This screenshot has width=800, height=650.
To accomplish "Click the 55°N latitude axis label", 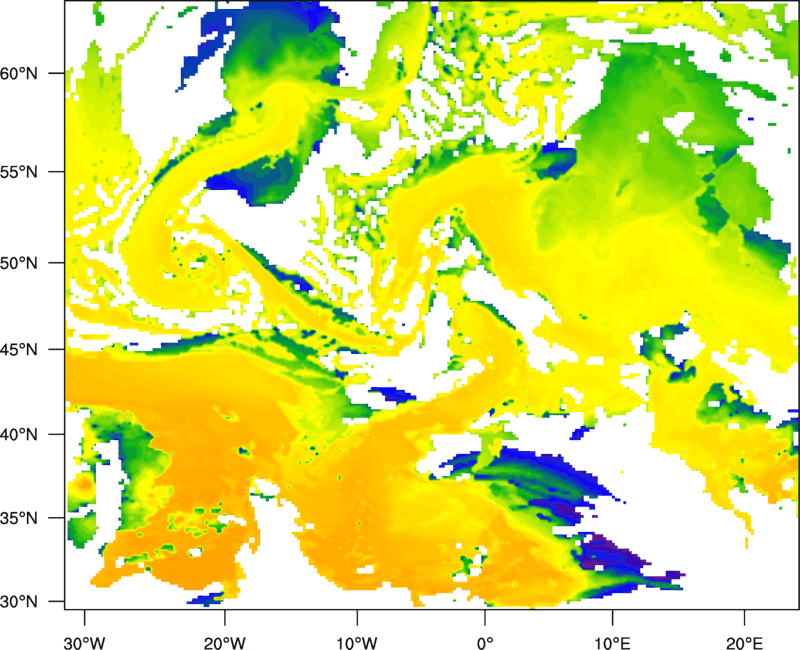I will [x=19, y=172].
